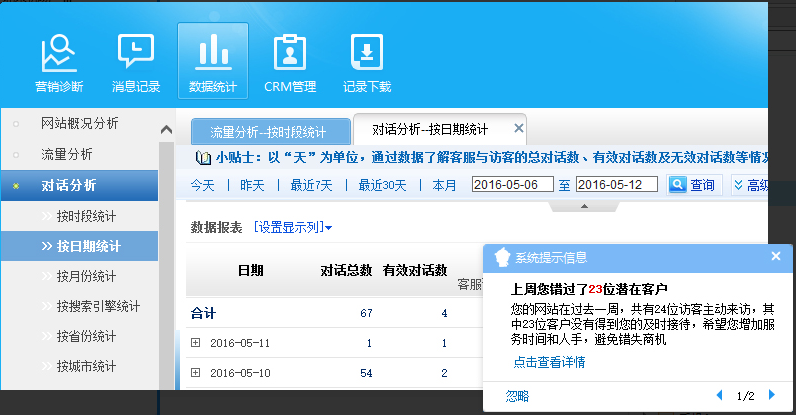Select 按月份统计 in the sidebar
796x415 pixels.
pyautogui.click(x=86, y=276)
